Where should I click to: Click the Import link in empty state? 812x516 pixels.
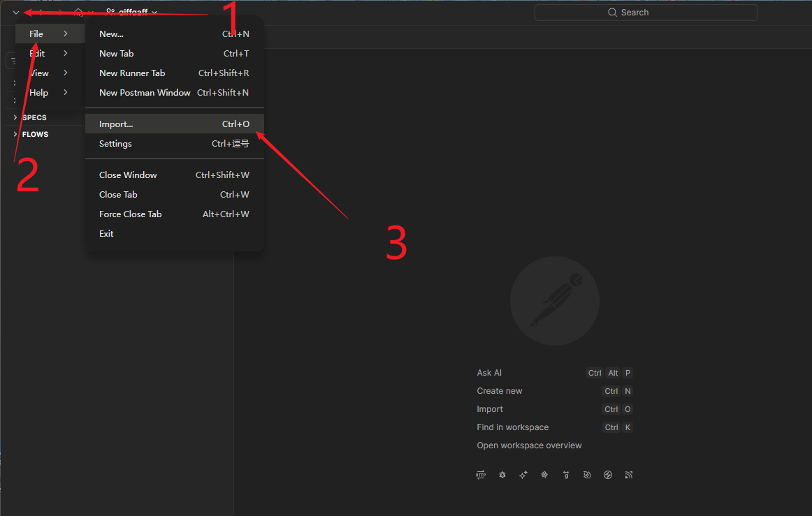[489, 409]
